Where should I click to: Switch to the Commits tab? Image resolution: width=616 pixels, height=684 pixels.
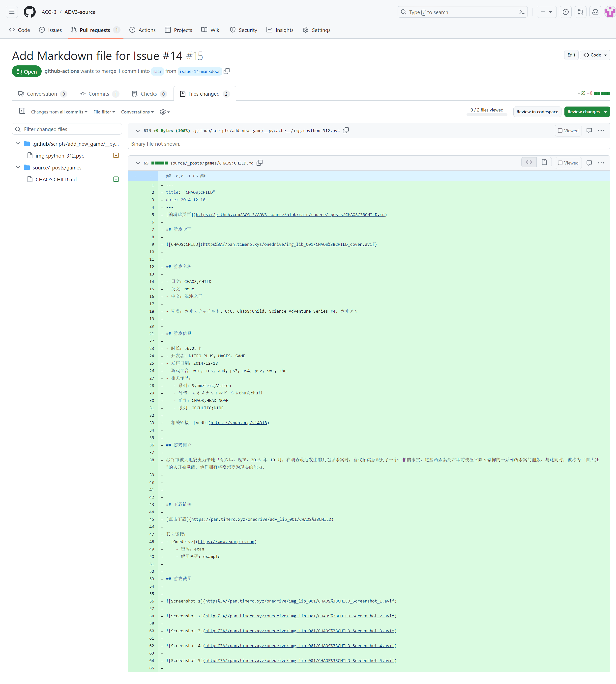click(x=99, y=94)
